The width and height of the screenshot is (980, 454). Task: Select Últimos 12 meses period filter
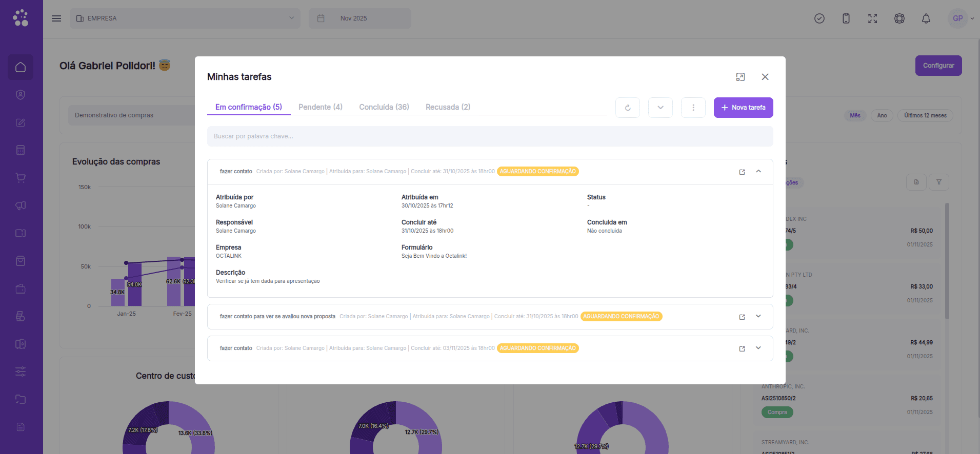coord(926,115)
